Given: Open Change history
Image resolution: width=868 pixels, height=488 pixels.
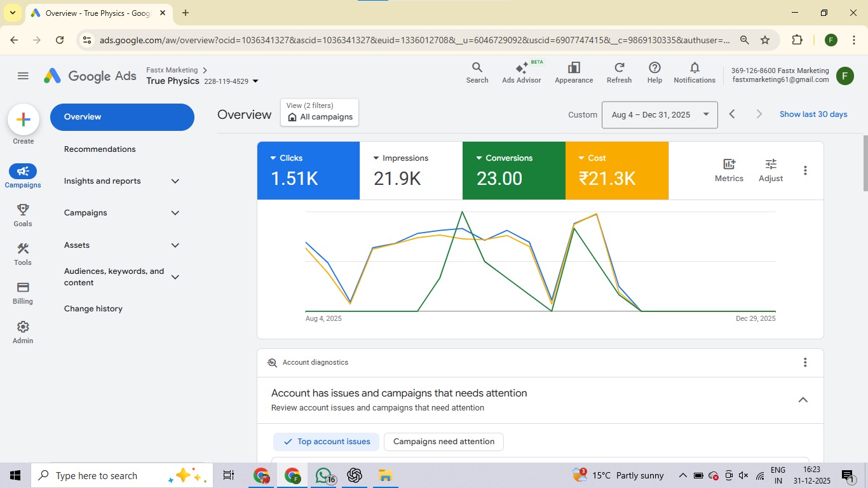Looking at the screenshot, I should tap(93, 308).
